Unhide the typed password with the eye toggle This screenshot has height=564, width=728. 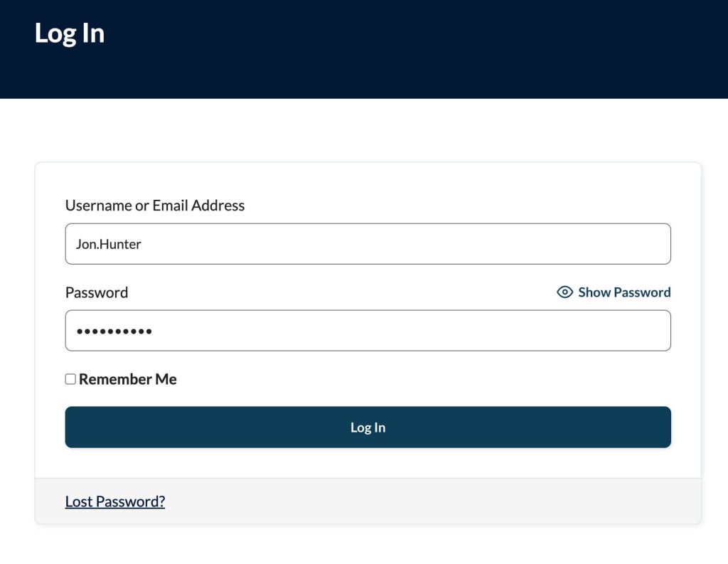564,292
